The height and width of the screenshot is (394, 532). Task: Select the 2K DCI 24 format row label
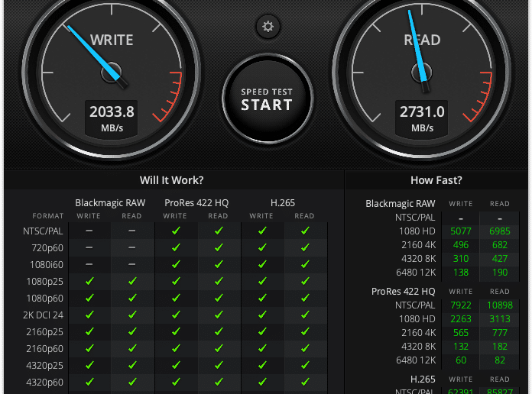tap(43, 315)
